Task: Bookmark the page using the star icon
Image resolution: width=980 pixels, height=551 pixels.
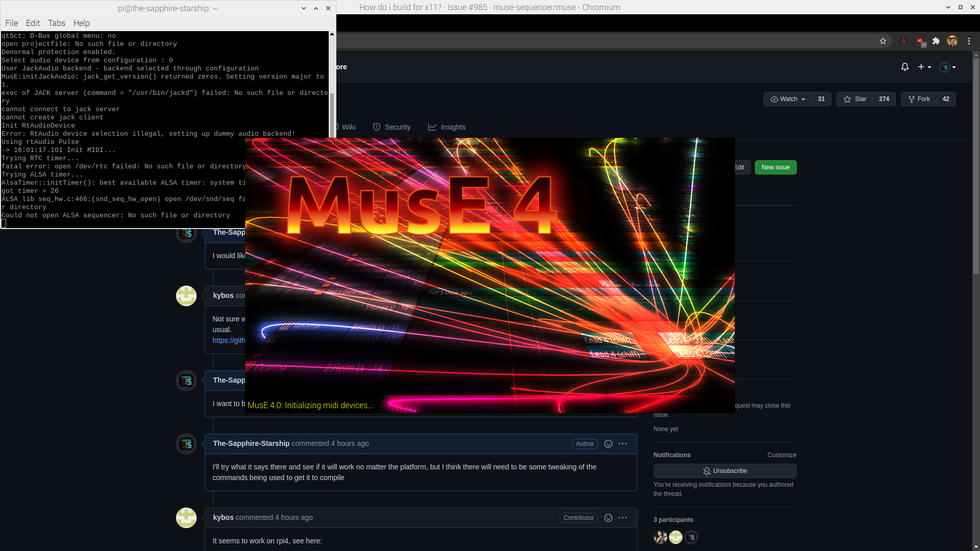Action: pyautogui.click(x=884, y=41)
